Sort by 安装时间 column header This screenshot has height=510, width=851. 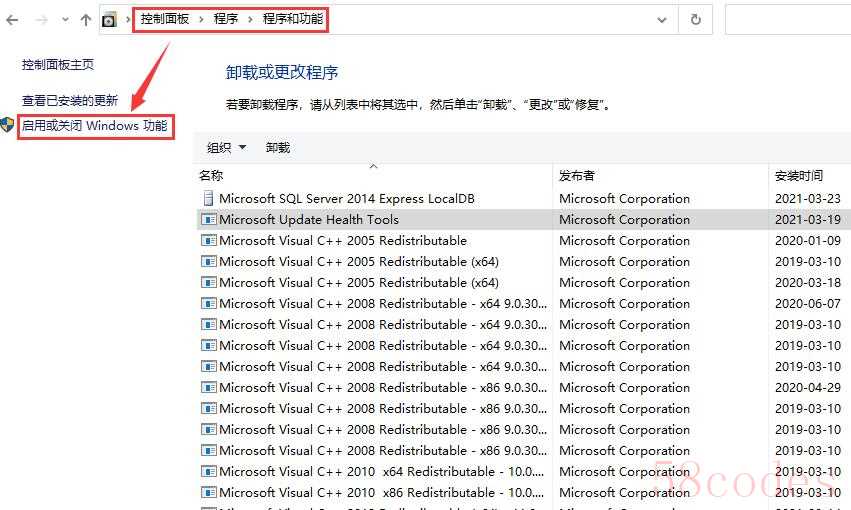(x=799, y=176)
